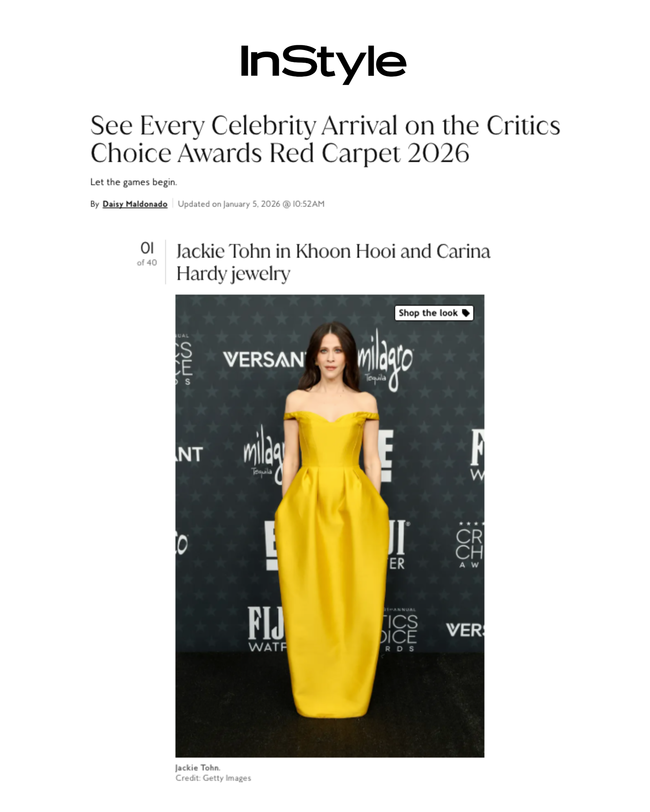The width and height of the screenshot is (650, 812).
Task: Click the 01 of 40 slide counter
Action: (x=147, y=254)
